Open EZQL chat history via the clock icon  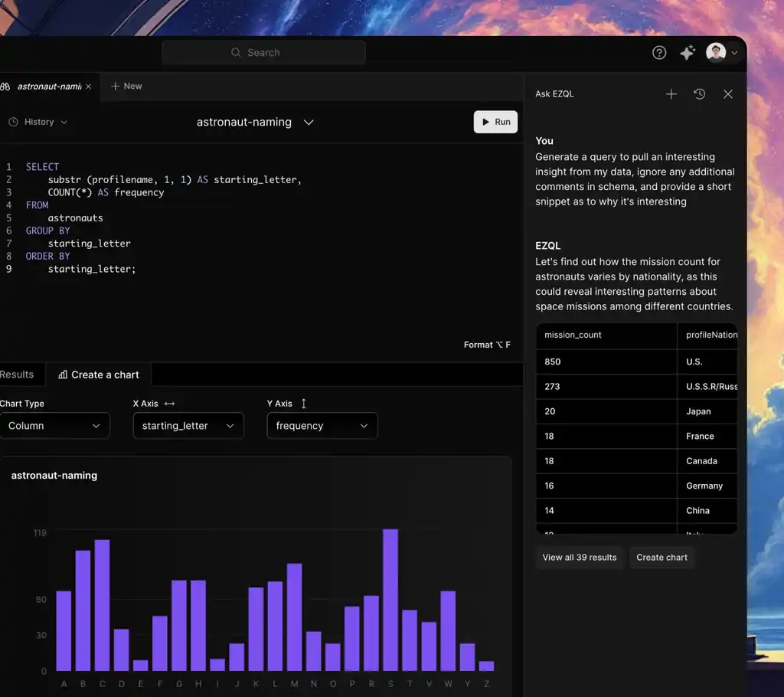click(x=699, y=93)
